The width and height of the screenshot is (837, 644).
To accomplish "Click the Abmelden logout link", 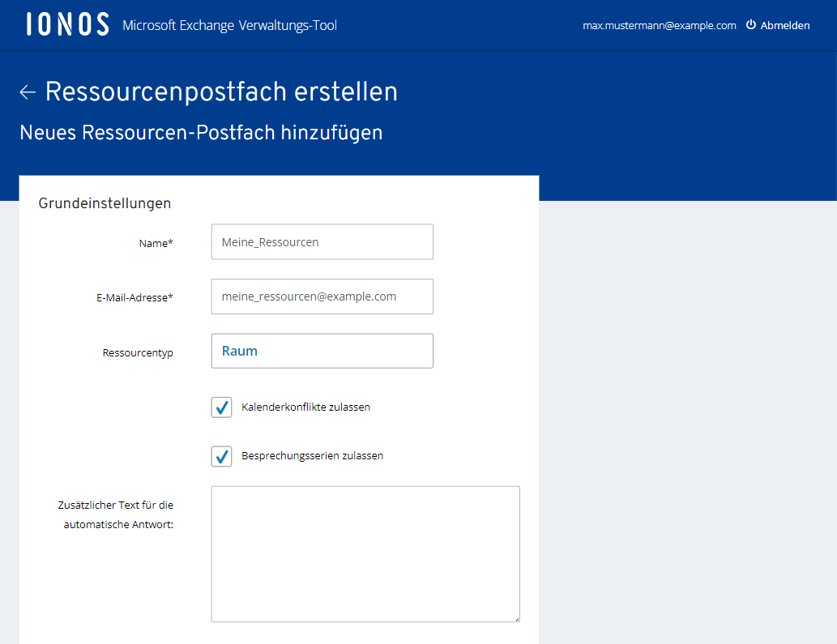I will point(784,25).
